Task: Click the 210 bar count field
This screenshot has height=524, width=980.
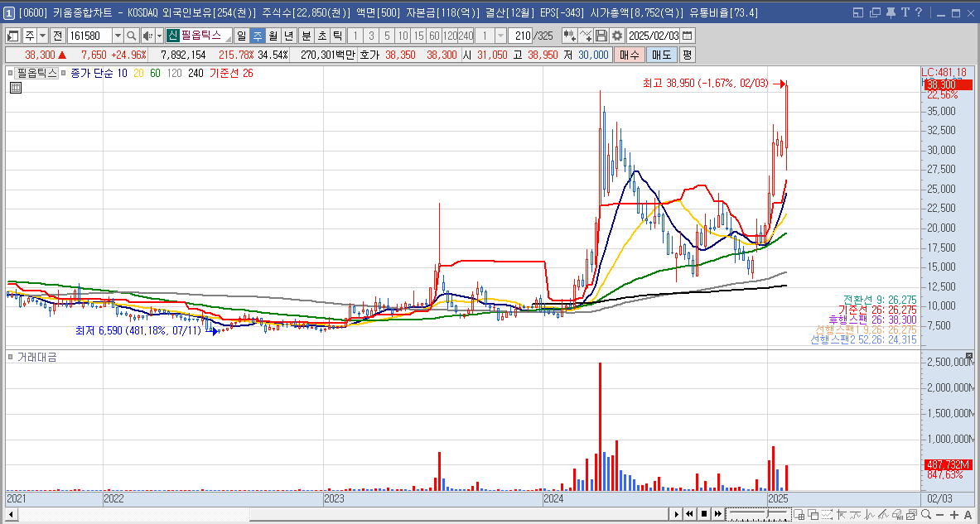Action: click(520, 36)
